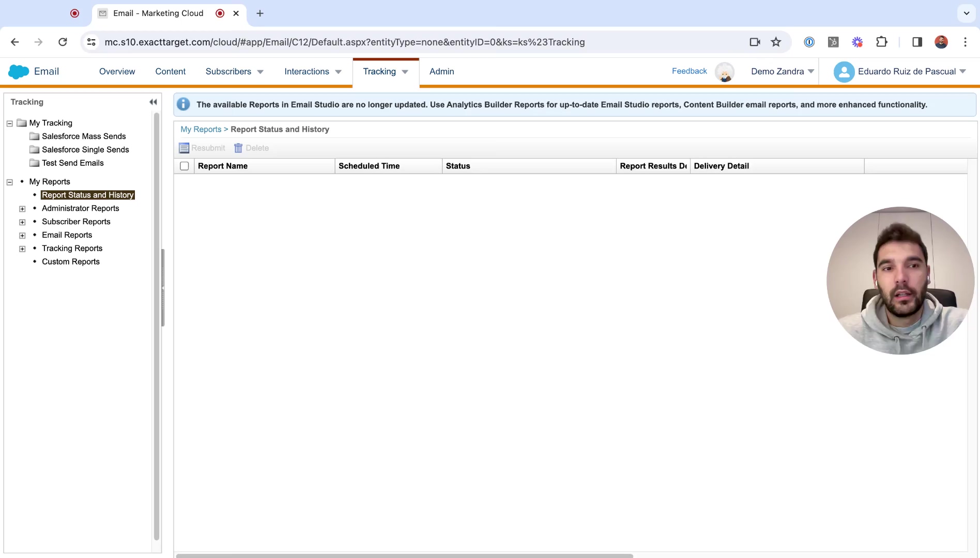This screenshot has width=980, height=558.
Task: Expand Tracking Reports node
Action: point(22,249)
